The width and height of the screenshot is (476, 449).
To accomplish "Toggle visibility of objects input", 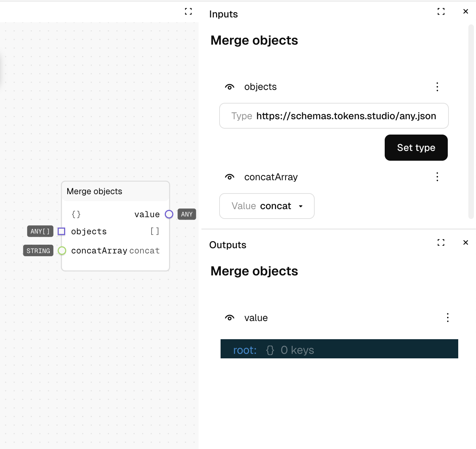I will coord(230,87).
